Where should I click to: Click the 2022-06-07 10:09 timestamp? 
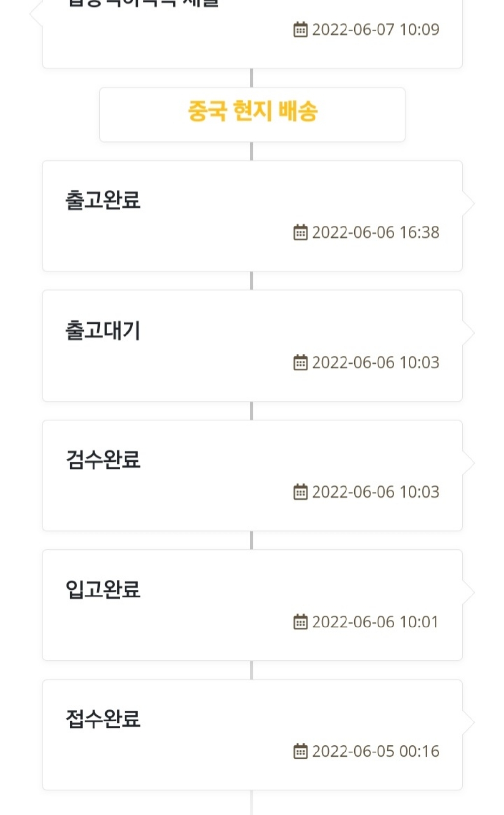pos(375,30)
